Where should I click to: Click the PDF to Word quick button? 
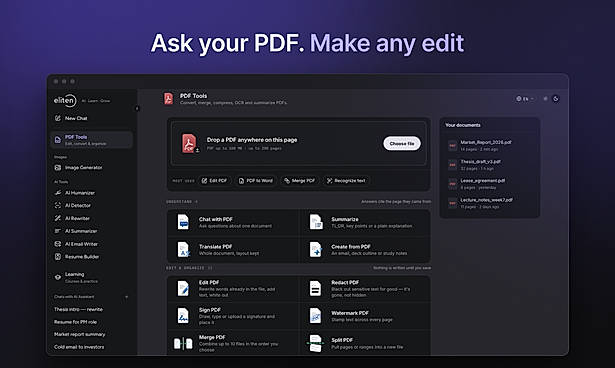(x=256, y=180)
